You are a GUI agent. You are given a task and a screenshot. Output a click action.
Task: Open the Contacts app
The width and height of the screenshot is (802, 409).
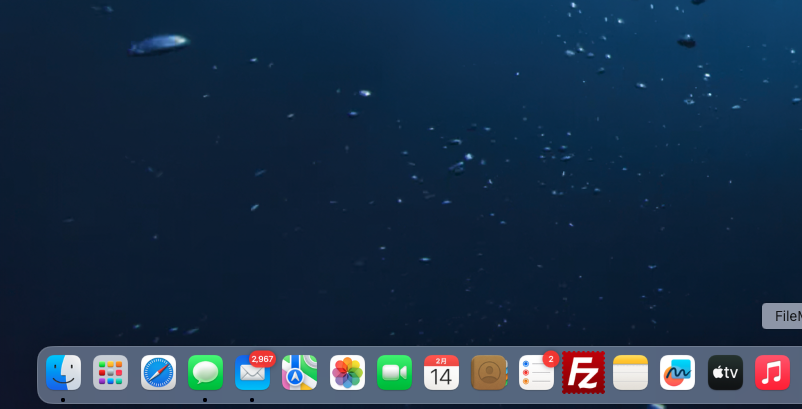[489, 373]
